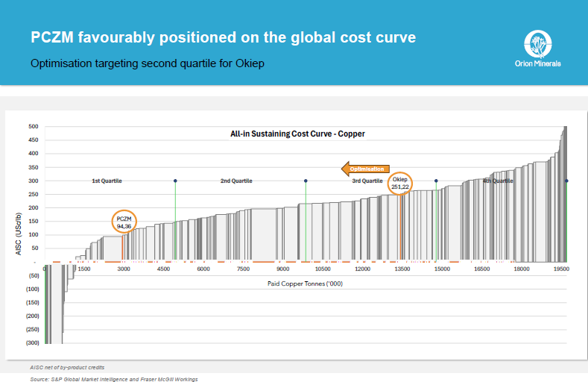
Task: Click the 400 value on the vertical axis
Action: click(34, 154)
